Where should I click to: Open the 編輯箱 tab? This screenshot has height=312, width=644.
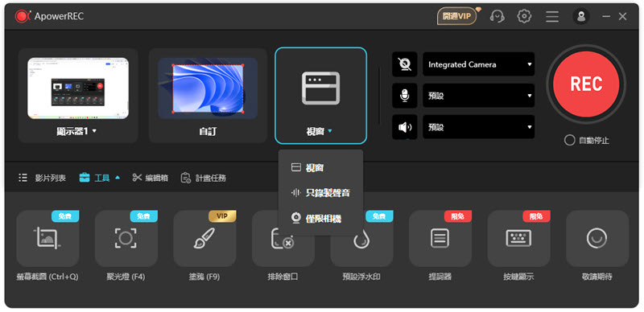(151, 178)
